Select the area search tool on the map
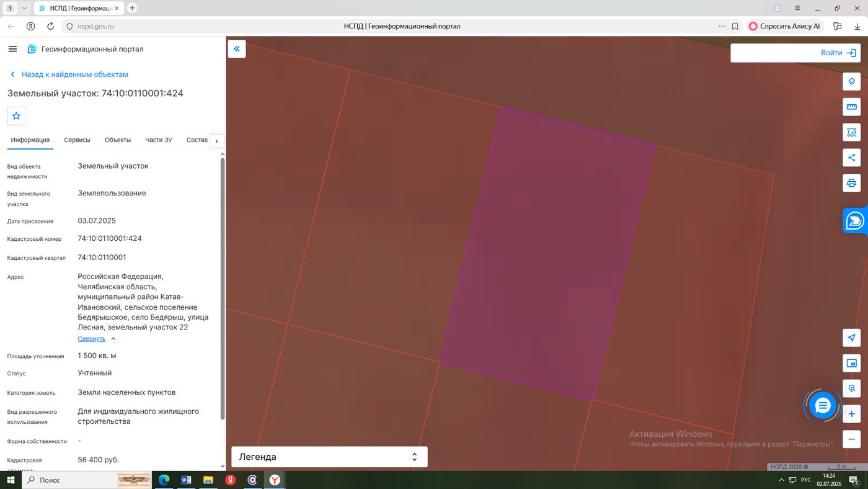The height and width of the screenshot is (489, 868). tap(852, 132)
